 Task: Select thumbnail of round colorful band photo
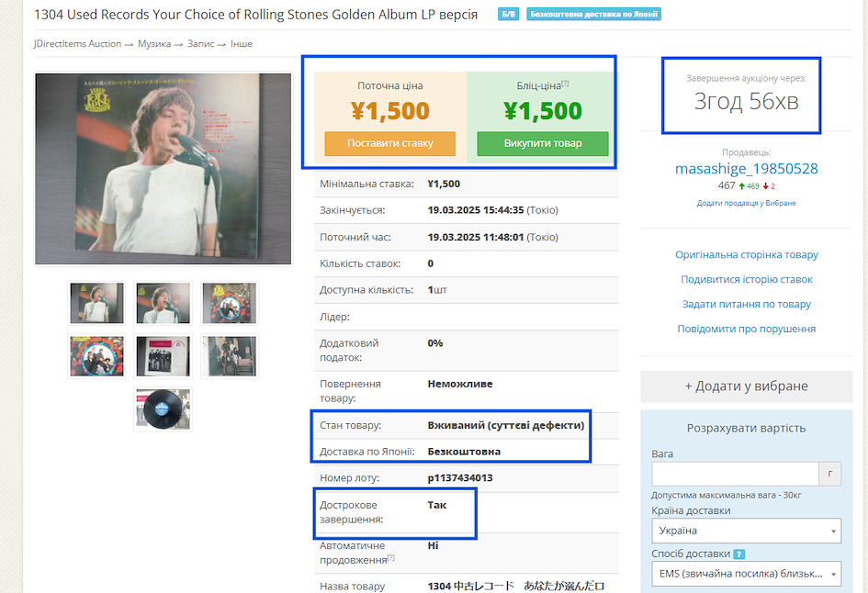(x=96, y=356)
